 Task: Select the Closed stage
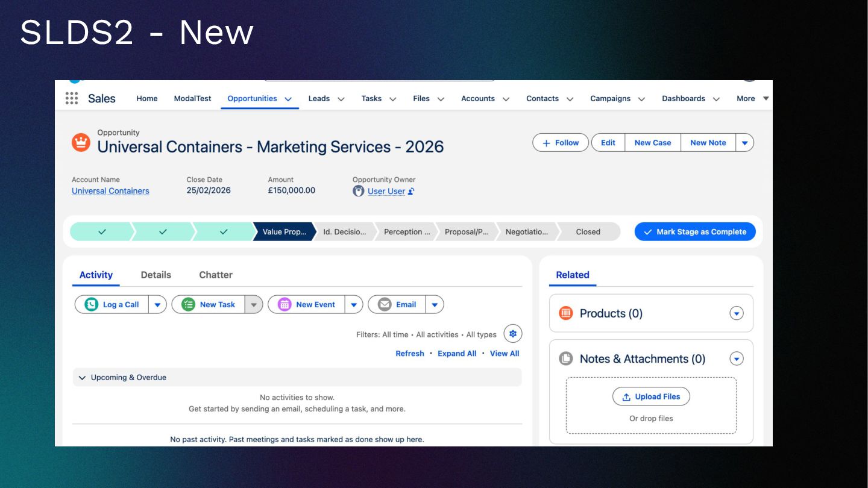pyautogui.click(x=588, y=232)
